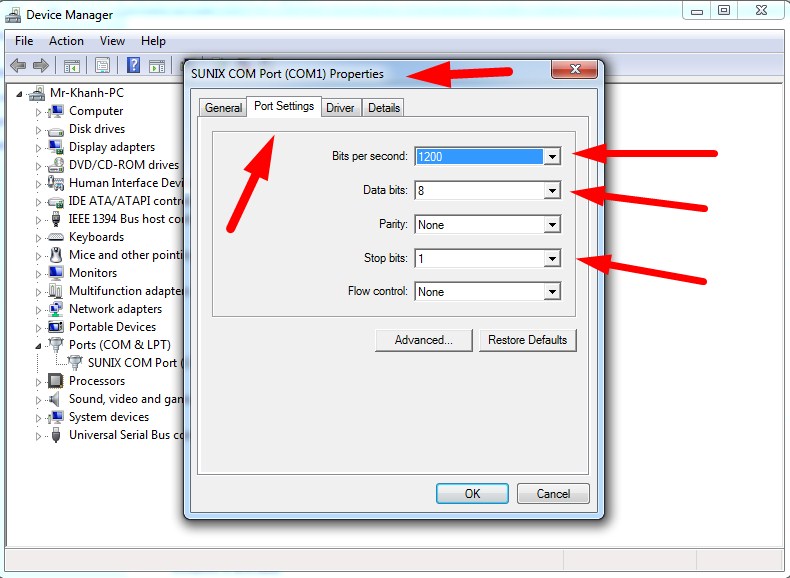Select the Monitors label
Viewport: 790px width, 578px height.
(x=93, y=273)
